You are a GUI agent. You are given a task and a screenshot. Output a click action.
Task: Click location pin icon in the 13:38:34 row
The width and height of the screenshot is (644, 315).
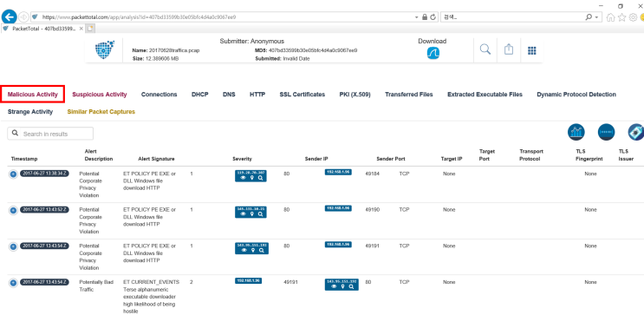pyautogui.click(x=251, y=178)
